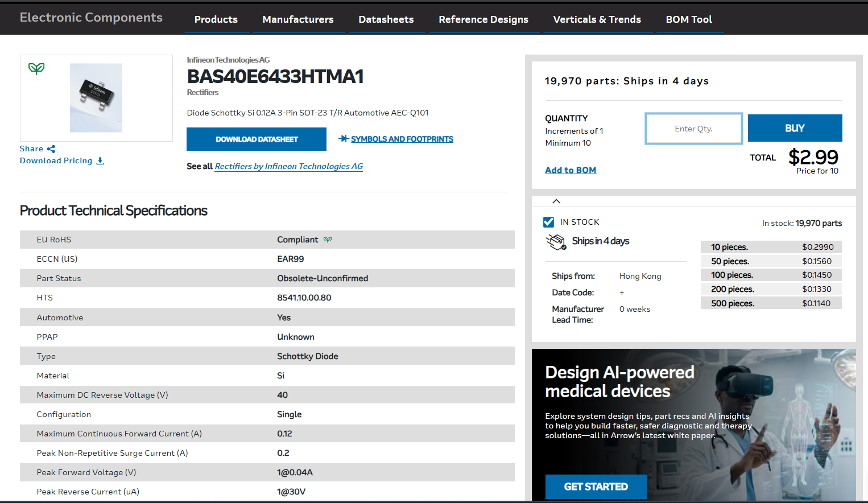This screenshot has height=503, width=868.
Task: Open the Manufacturers menu
Action: (298, 19)
